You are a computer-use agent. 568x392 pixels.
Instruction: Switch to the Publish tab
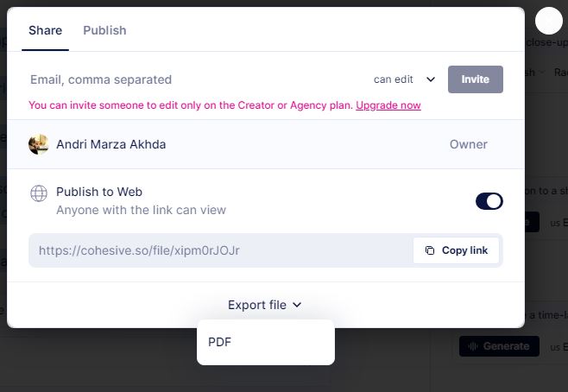(x=104, y=30)
